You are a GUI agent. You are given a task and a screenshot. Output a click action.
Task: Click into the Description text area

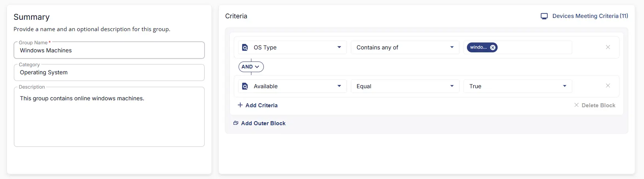pyautogui.click(x=109, y=117)
